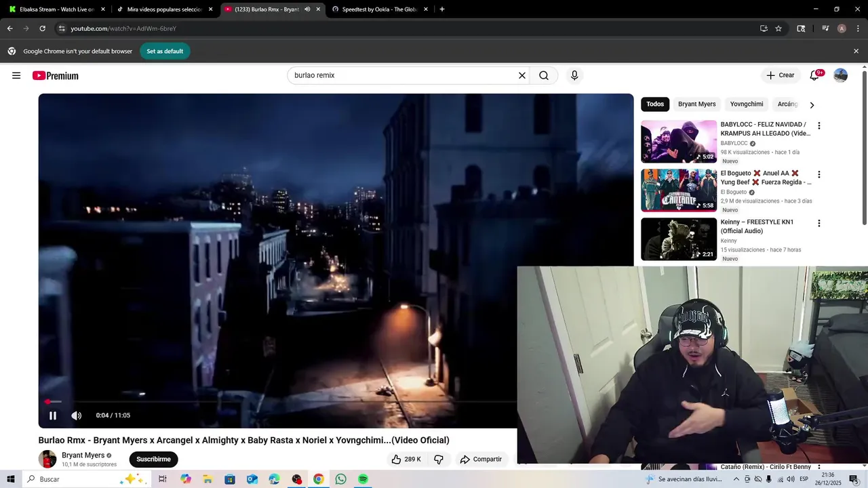Image resolution: width=868 pixels, height=488 pixels.
Task: Click the Crear create button
Action: coord(780,75)
